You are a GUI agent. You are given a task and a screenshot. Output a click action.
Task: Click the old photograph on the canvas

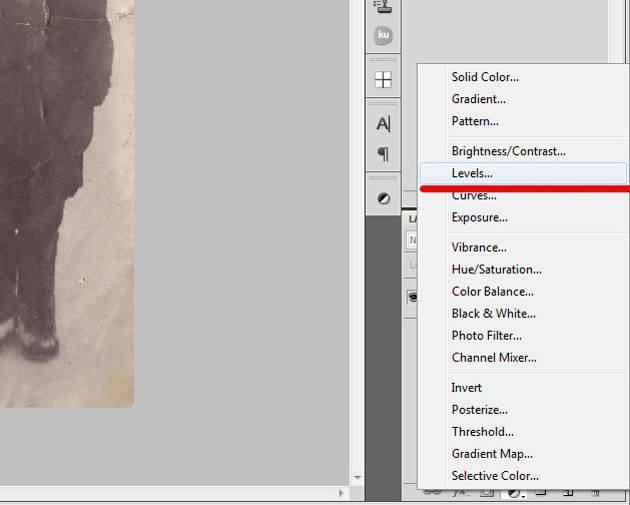(x=67, y=204)
